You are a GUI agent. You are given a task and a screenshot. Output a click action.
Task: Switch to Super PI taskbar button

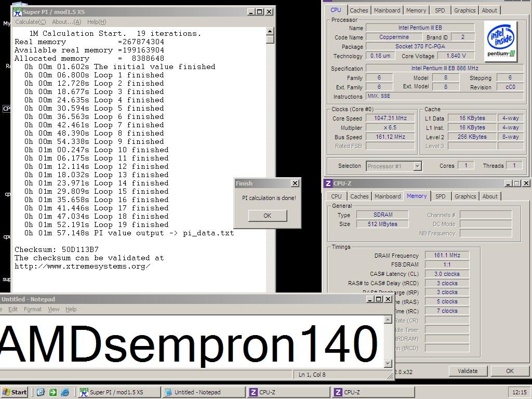[119, 392]
